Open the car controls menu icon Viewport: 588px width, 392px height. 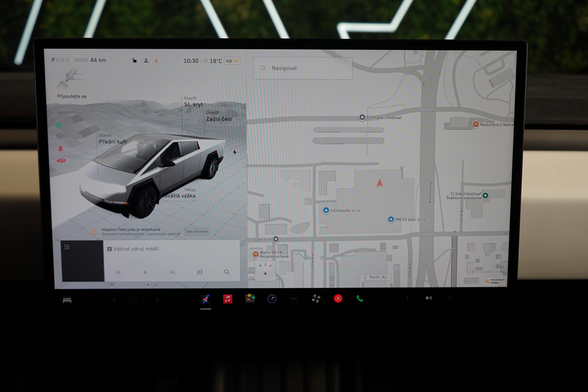point(67,300)
